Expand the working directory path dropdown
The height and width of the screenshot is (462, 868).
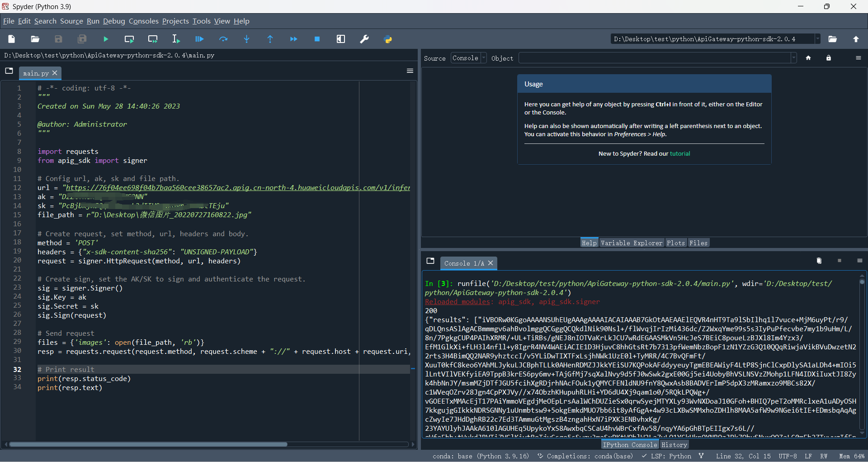(x=817, y=39)
